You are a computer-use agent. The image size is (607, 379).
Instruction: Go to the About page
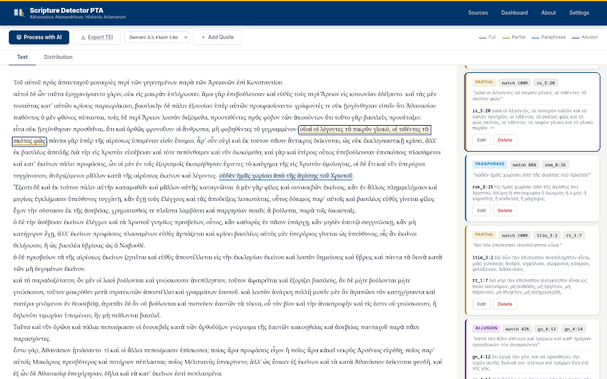click(x=548, y=13)
